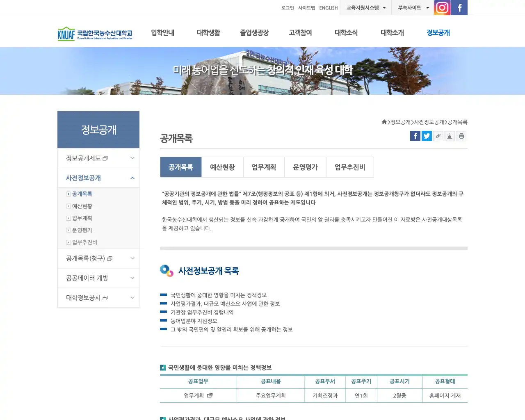Open 고객참여 main menu

tap(300, 33)
